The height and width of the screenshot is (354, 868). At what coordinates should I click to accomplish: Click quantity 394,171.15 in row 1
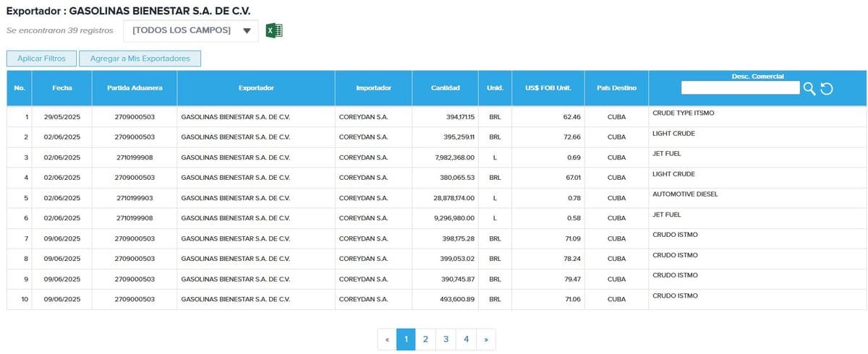point(459,116)
